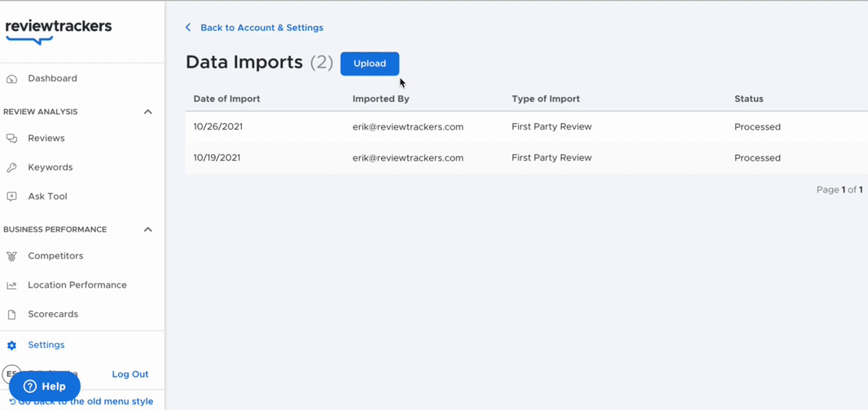Click the Scorecards document icon
The image size is (868, 410).
point(11,315)
